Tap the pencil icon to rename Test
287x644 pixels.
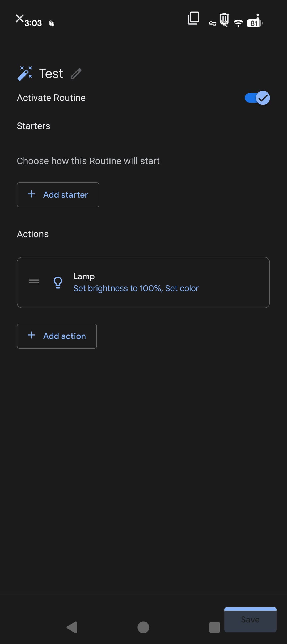[76, 74]
